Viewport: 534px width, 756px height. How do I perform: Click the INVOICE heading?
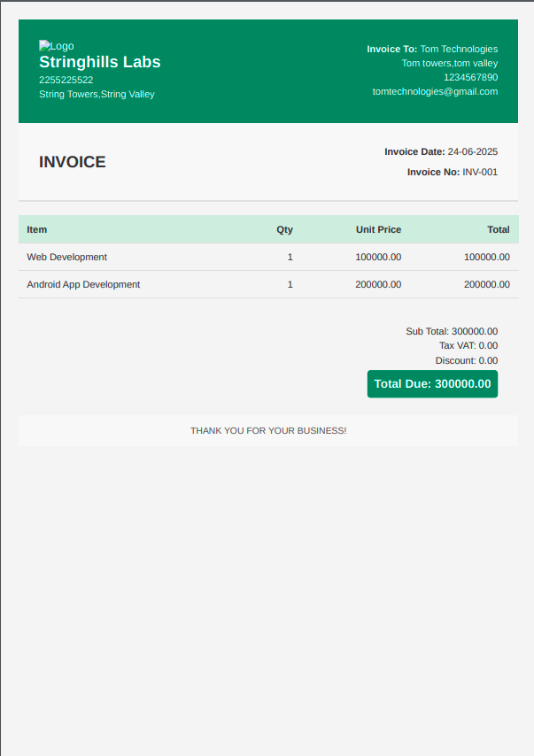click(73, 162)
